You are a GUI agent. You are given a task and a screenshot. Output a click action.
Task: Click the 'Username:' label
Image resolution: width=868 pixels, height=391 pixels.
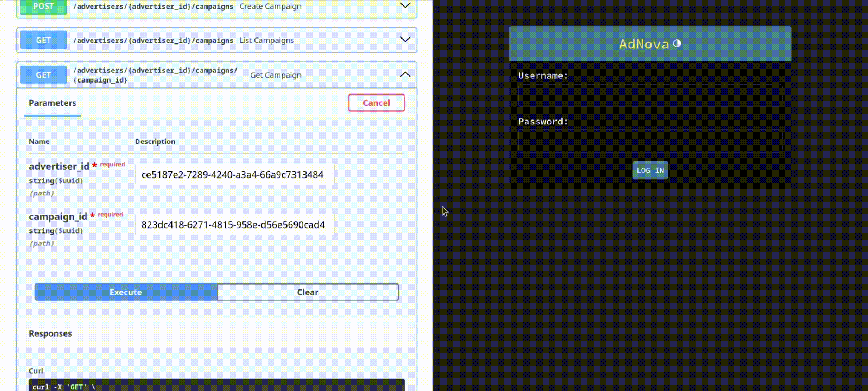(x=543, y=75)
